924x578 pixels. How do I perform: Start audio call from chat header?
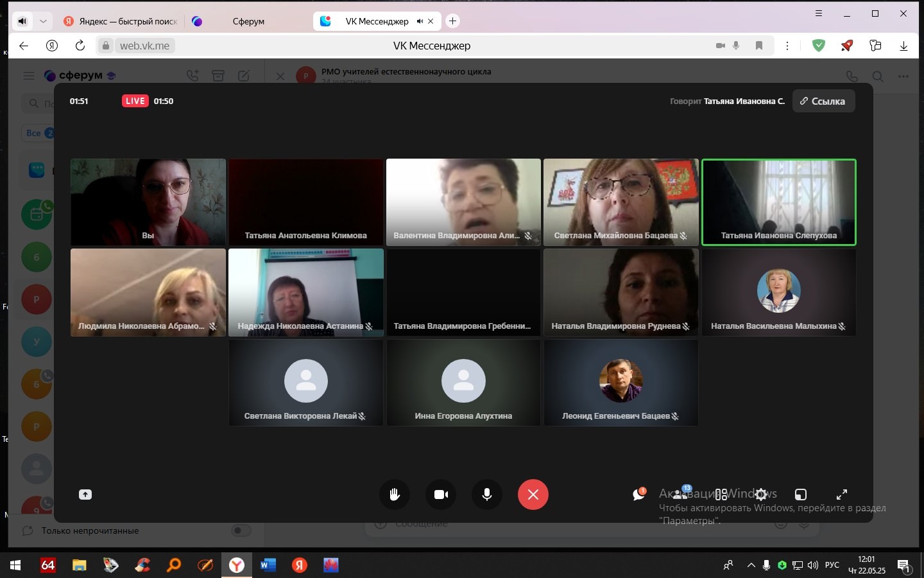[x=851, y=76]
